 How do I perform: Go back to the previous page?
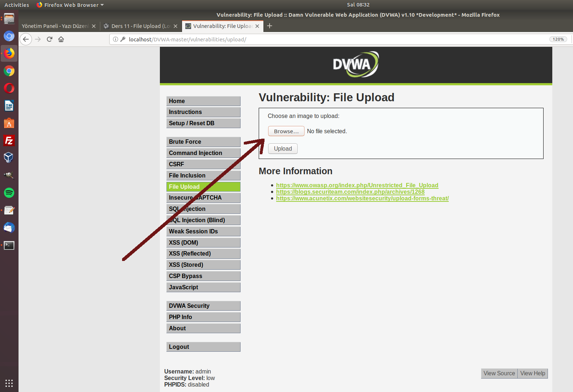tap(26, 39)
